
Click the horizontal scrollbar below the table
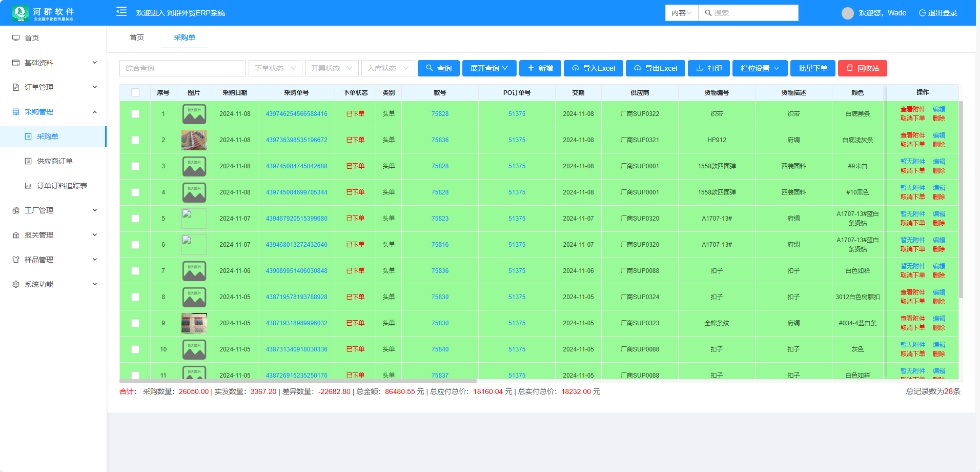[x=297, y=381]
